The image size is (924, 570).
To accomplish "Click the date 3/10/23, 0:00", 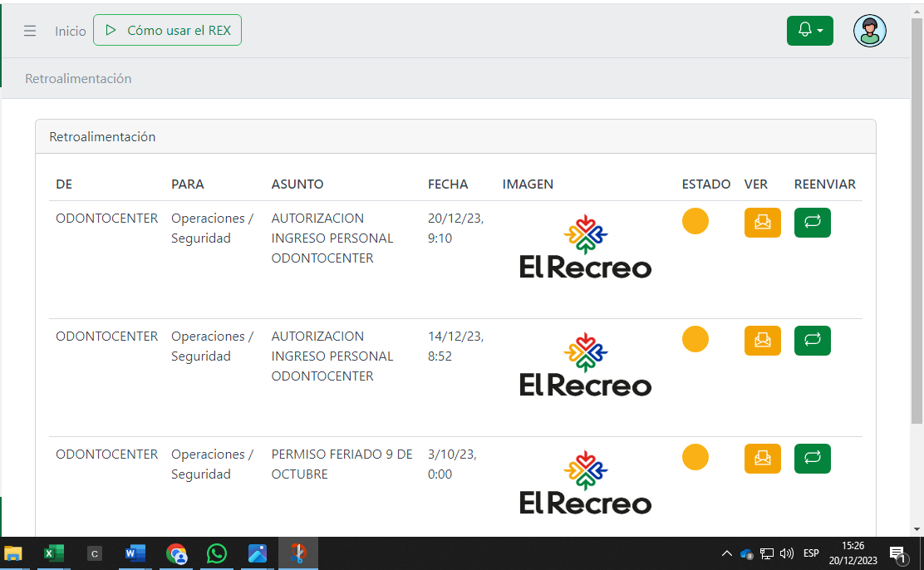I will click(x=452, y=464).
